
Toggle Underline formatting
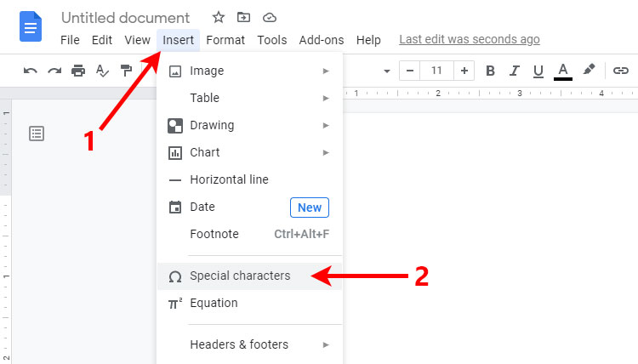pyautogui.click(x=538, y=71)
